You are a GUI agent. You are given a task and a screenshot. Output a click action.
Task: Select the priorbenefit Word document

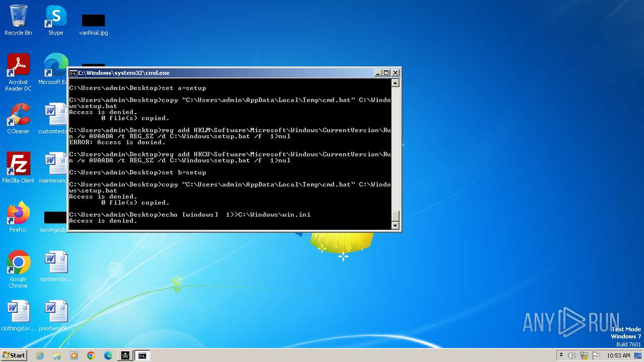coord(56,316)
